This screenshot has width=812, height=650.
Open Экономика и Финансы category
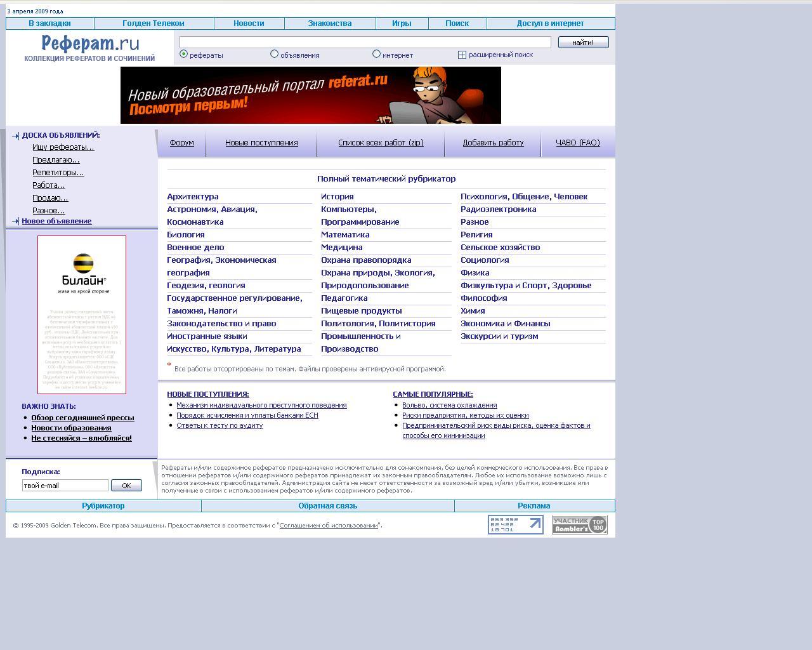[x=506, y=324]
